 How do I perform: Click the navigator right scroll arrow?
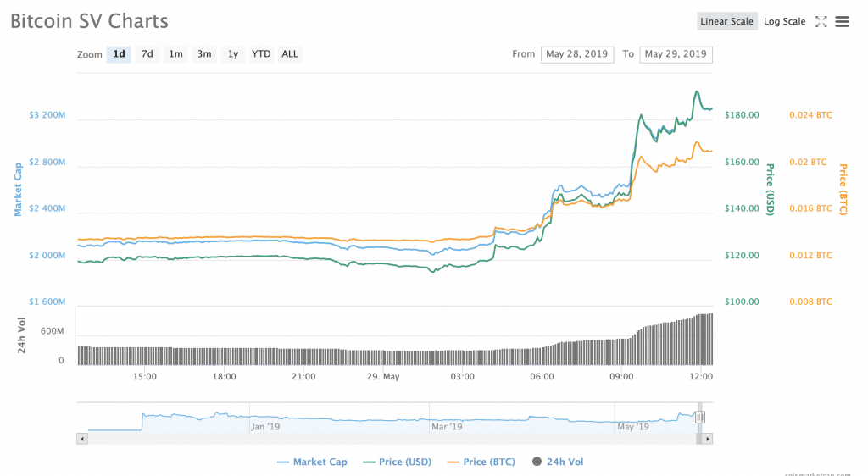tap(707, 439)
